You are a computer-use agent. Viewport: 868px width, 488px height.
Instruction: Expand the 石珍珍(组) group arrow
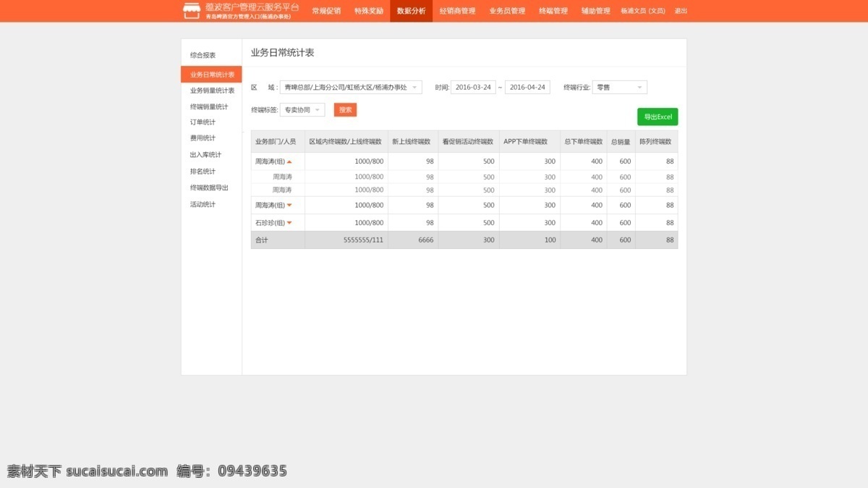pyautogui.click(x=289, y=223)
